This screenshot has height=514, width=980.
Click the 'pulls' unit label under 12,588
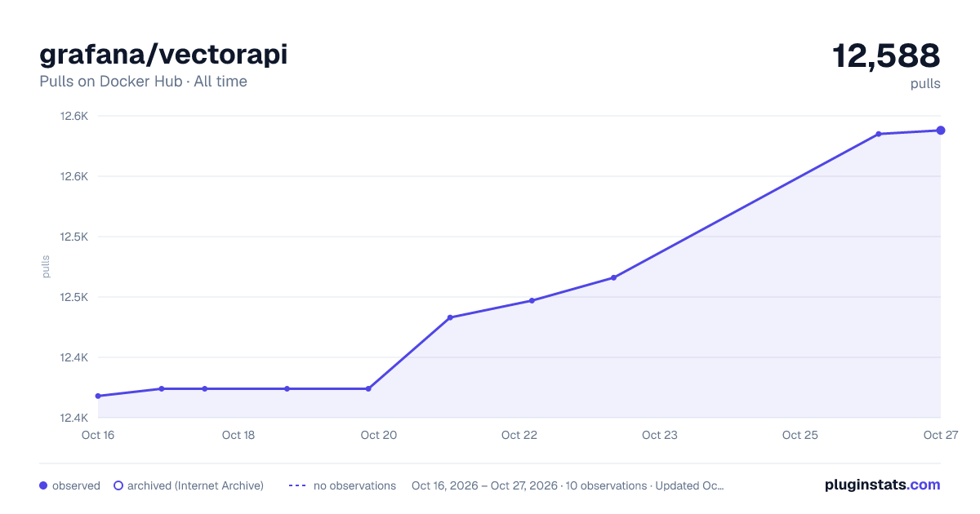point(925,83)
